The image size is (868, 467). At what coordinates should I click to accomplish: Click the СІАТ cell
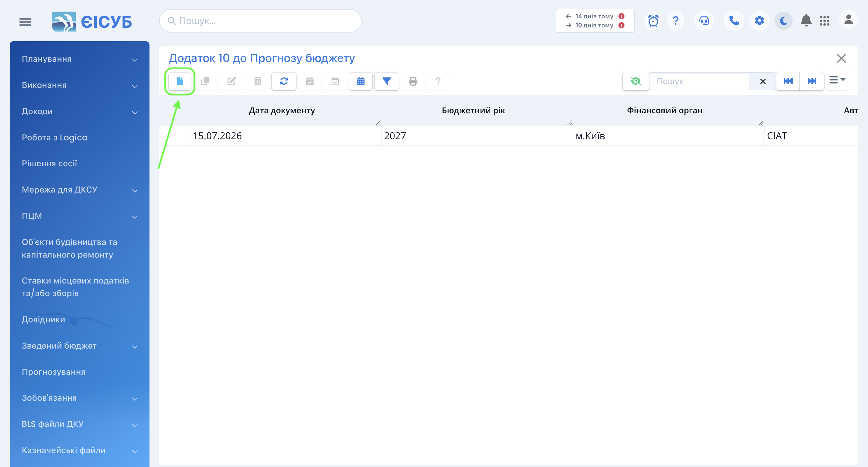click(x=811, y=136)
